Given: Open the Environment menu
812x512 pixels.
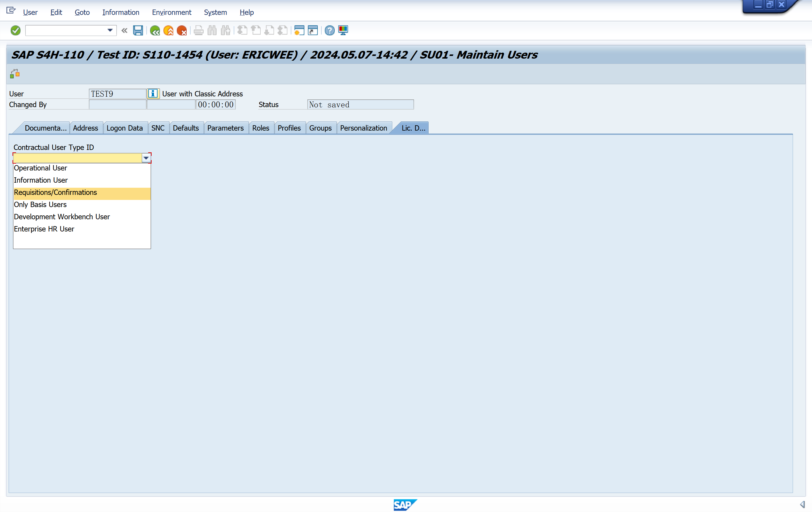Looking at the screenshot, I should [171, 12].
